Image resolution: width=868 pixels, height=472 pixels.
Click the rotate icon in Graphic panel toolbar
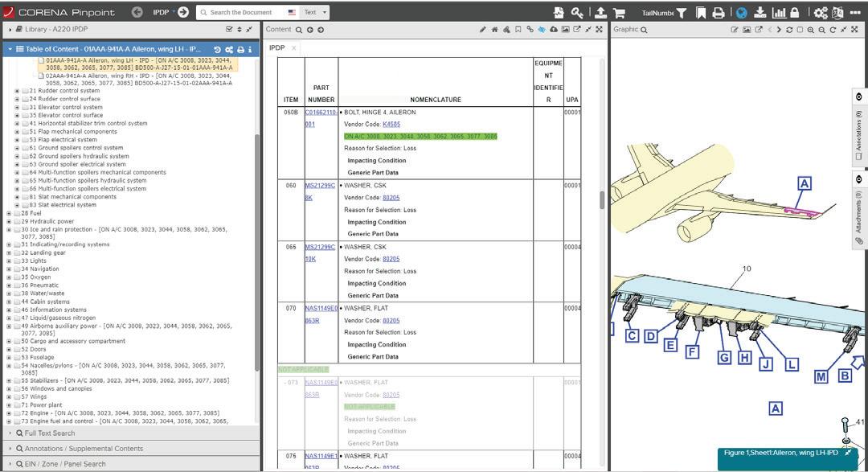pyautogui.click(x=833, y=30)
